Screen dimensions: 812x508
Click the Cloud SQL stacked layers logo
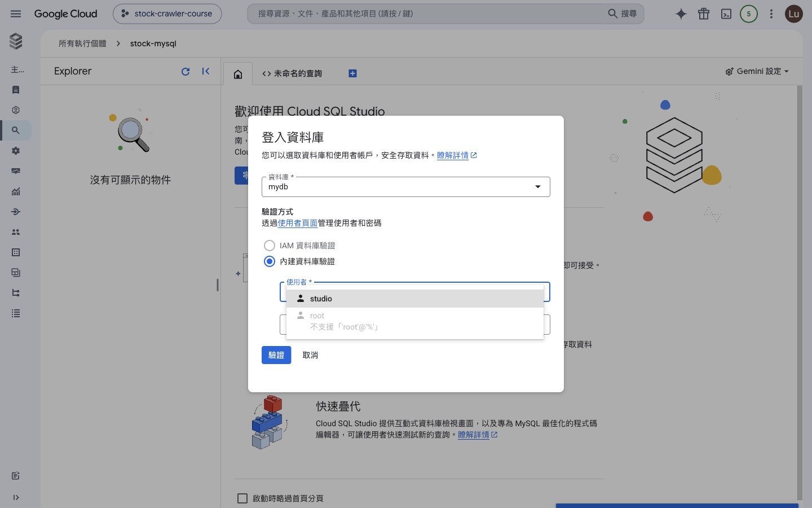point(16,41)
